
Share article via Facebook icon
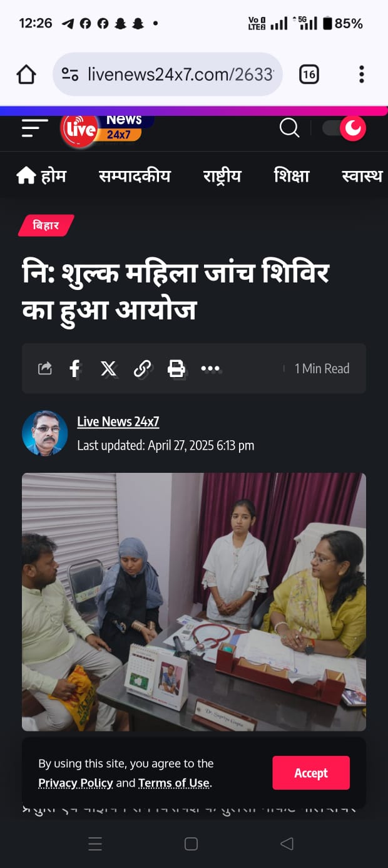click(75, 368)
